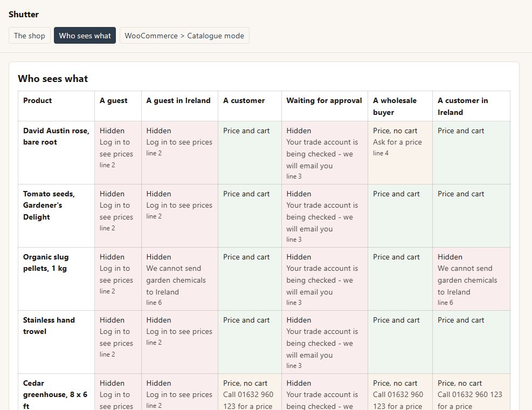Click "line 4" in the David Austin rose row
This screenshot has width=532, height=410.
[381, 153]
